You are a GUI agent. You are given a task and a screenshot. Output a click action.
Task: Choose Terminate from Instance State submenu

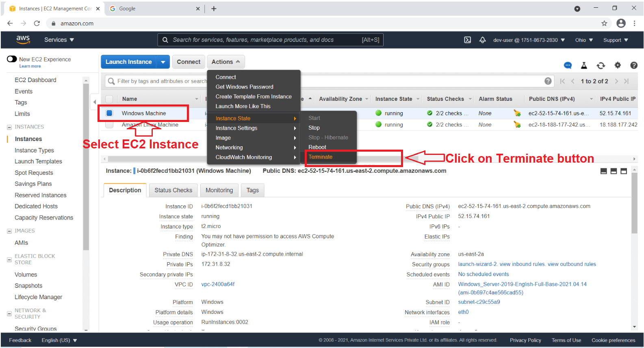coord(320,157)
